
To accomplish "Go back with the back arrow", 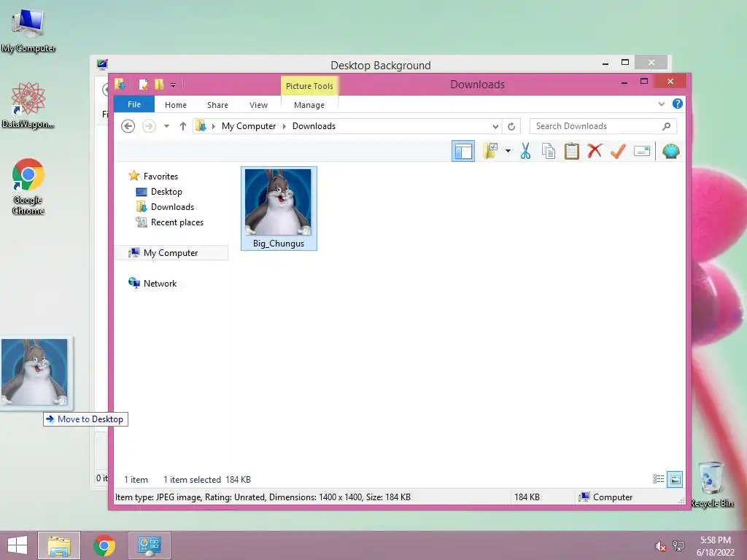I will click(x=128, y=126).
